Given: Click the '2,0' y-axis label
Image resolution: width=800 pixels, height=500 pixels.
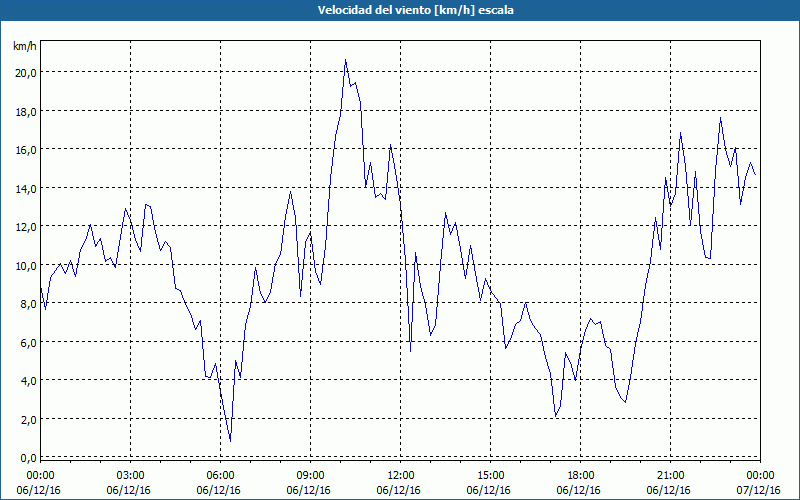Looking at the screenshot, I should click(28, 420).
